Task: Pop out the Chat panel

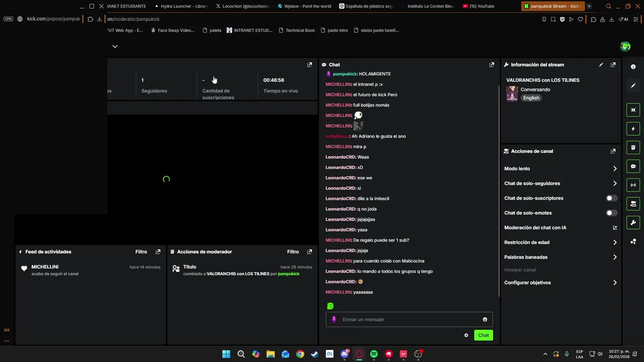Action: tap(492, 65)
